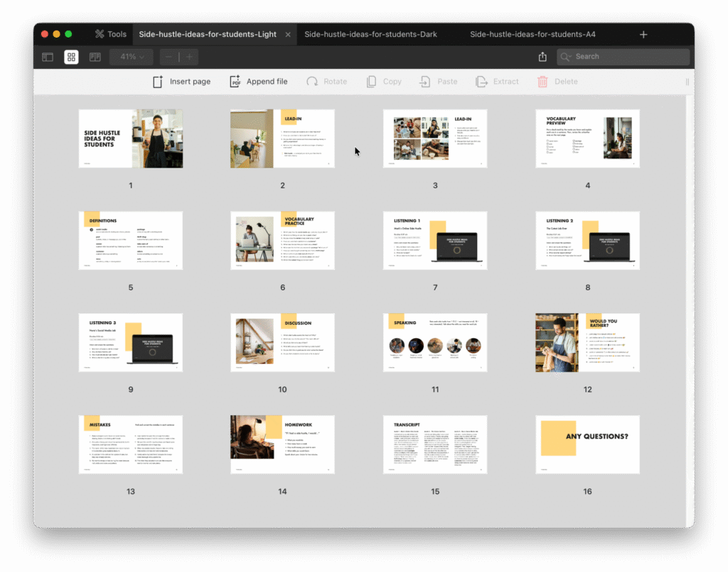The width and height of the screenshot is (728, 572).
Task: Select the grid thumbnails view icon
Action: (x=71, y=56)
